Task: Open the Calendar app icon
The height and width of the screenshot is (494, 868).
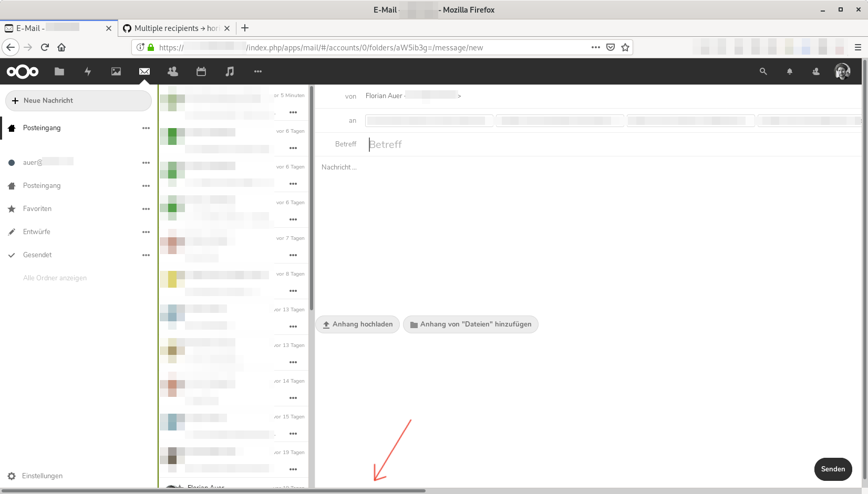Action: (201, 71)
